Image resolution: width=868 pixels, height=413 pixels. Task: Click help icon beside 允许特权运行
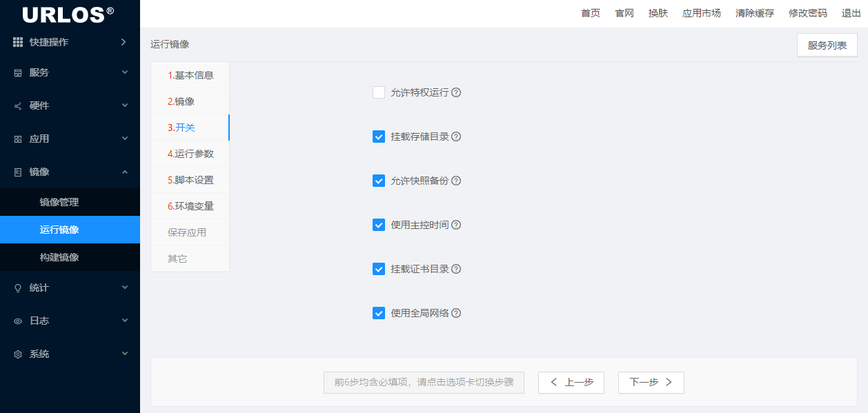456,92
